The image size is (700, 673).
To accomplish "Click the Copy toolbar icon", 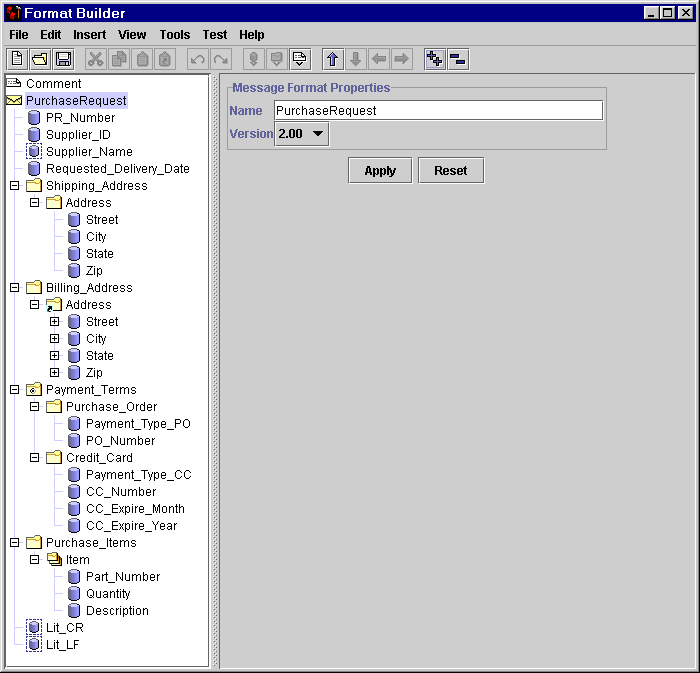I will pyautogui.click(x=119, y=59).
